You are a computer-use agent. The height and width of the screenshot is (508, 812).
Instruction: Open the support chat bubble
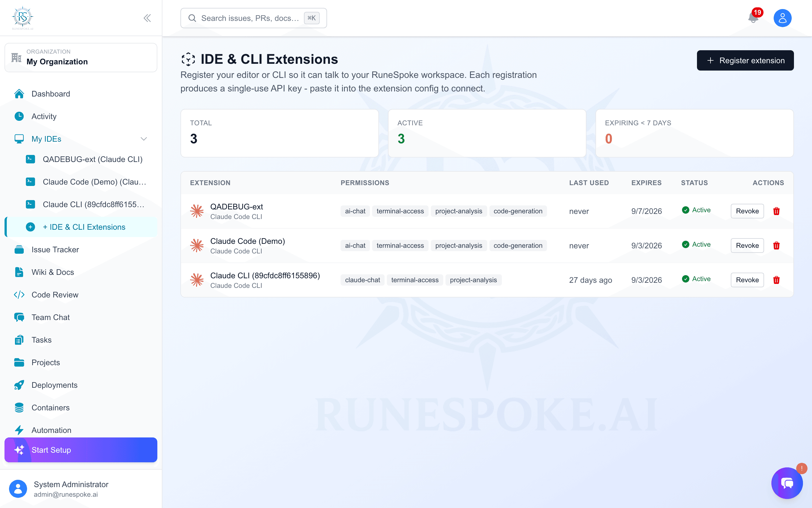(x=787, y=483)
